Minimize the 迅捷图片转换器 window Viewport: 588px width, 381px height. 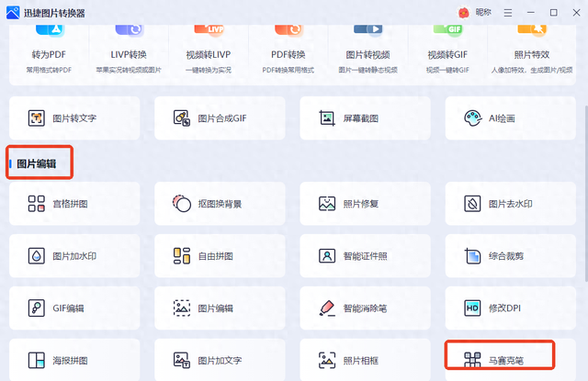(531, 13)
